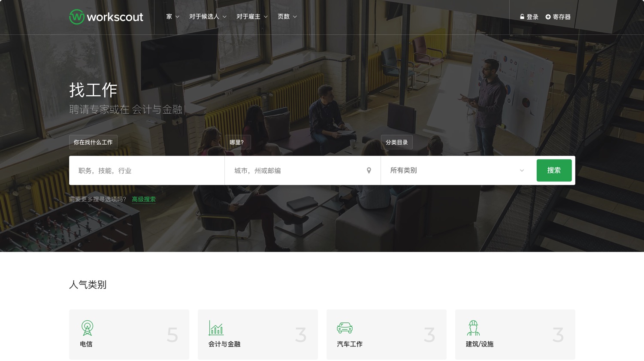The image size is (644, 361).
Task: Click the plus icon beside 寄存器
Action: (x=548, y=17)
